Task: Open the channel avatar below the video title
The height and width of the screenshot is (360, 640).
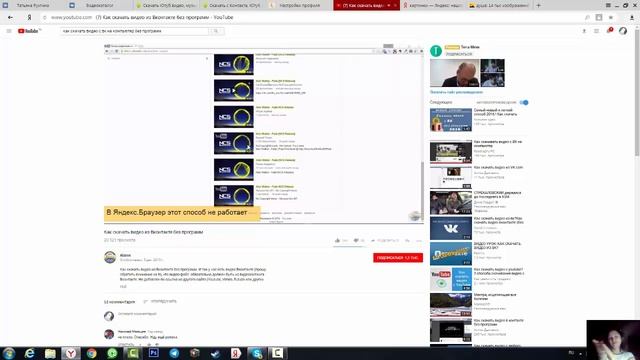Action: pos(110,257)
